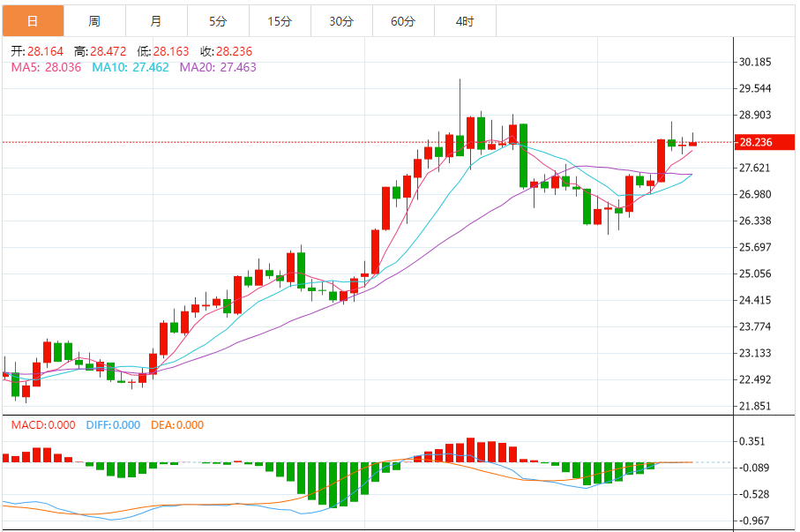Click the 26.338 price axis label

tap(755, 221)
